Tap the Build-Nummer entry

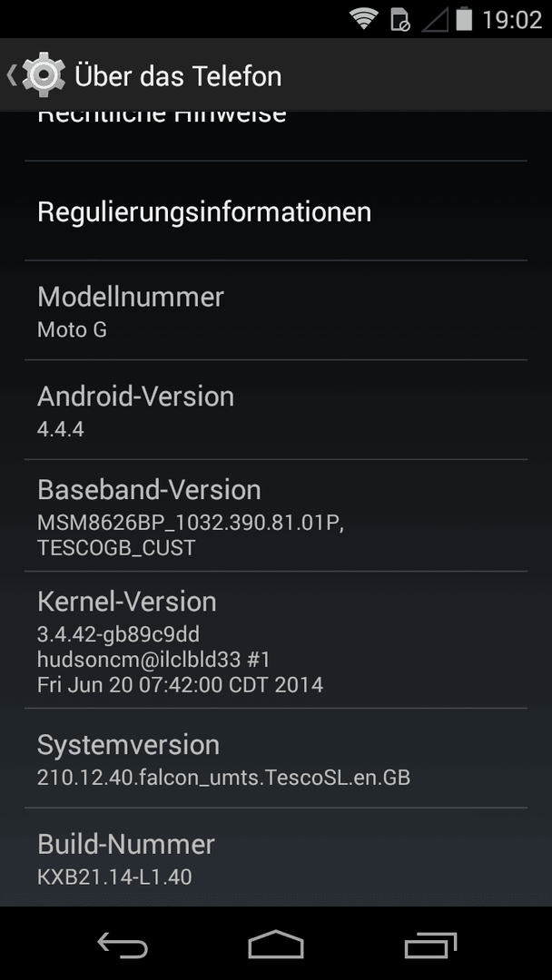point(276,857)
